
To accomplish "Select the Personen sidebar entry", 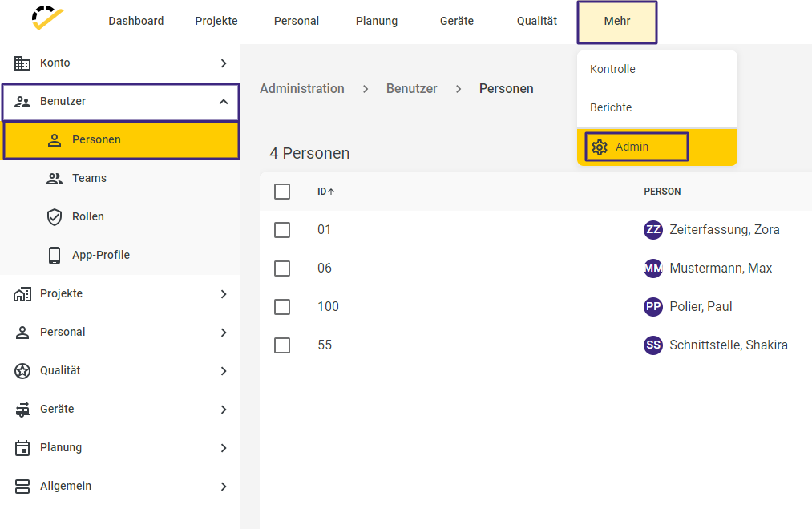I will click(x=121, y=140).
